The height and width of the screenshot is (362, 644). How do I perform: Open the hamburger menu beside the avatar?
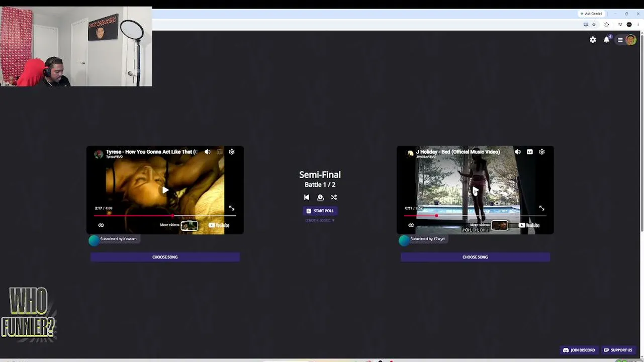pos(620,40)
